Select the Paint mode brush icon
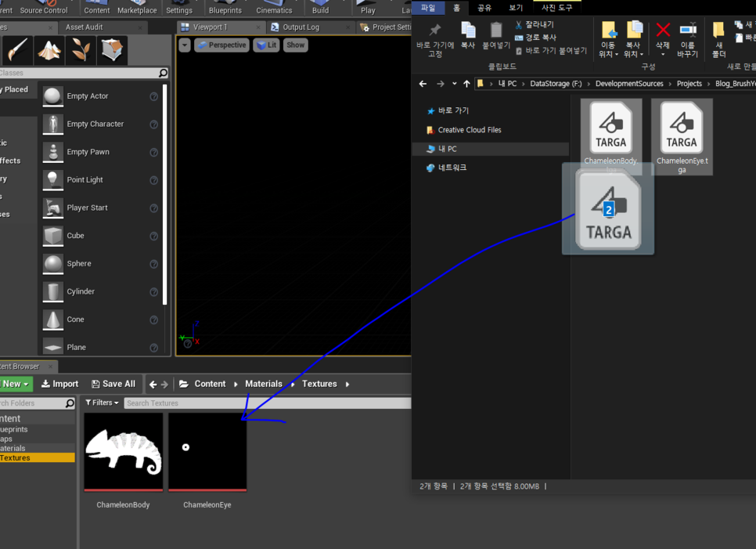The width and height of the screenshot is (756, 549). 17,50
